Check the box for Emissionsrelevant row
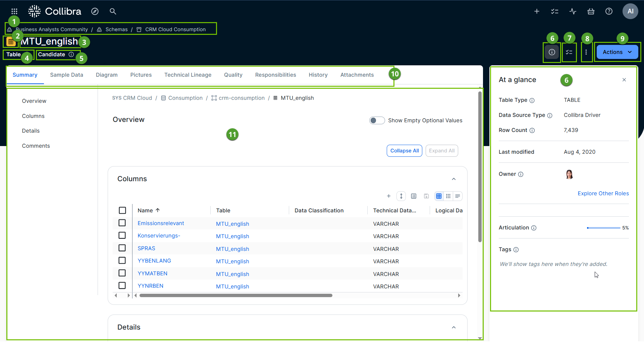The image size is (644, 345). [122, 223]
